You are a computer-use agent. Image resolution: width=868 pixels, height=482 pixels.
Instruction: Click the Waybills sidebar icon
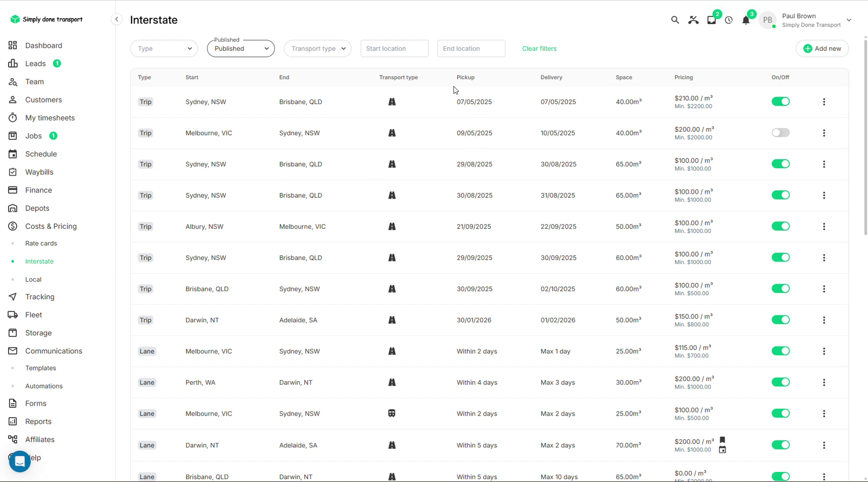point(13,172)
